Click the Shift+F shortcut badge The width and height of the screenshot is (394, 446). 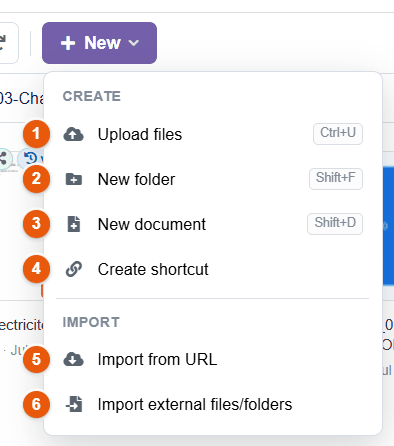click(336, 179)
